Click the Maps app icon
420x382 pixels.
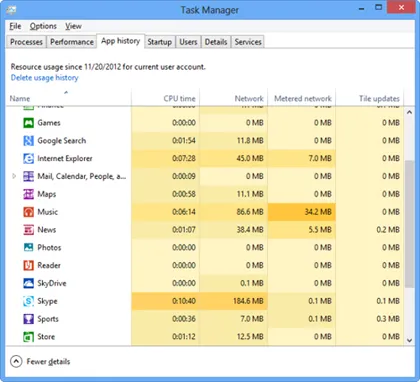[28, 194]
